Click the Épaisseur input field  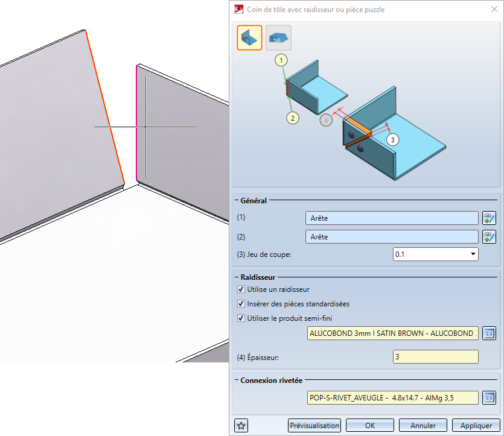[436, 356]
